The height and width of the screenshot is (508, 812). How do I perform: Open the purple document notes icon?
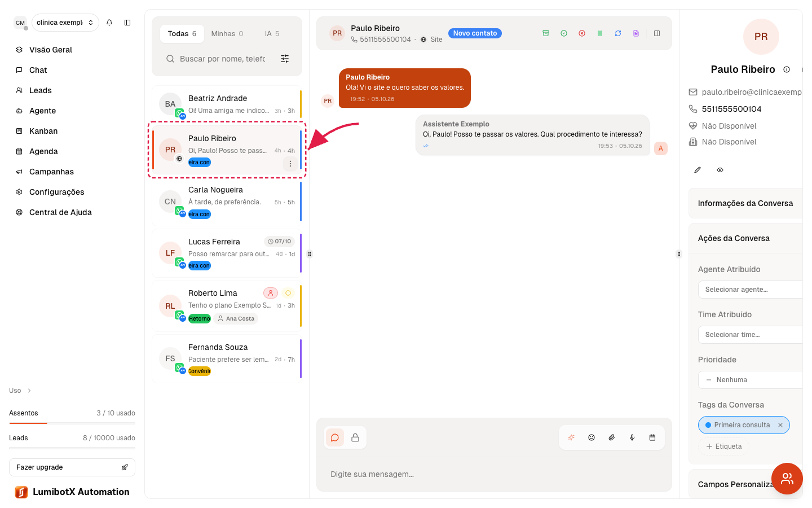click(x=636, y=33)
